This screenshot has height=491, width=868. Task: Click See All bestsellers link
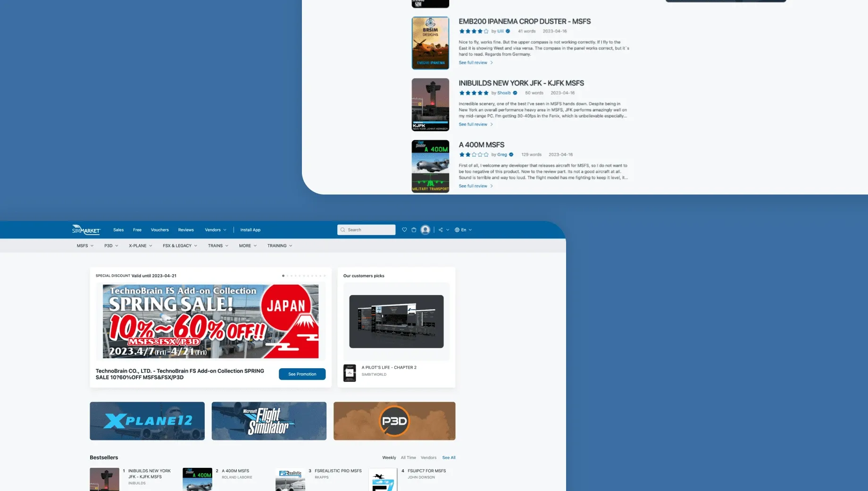[x=449, y=457]
